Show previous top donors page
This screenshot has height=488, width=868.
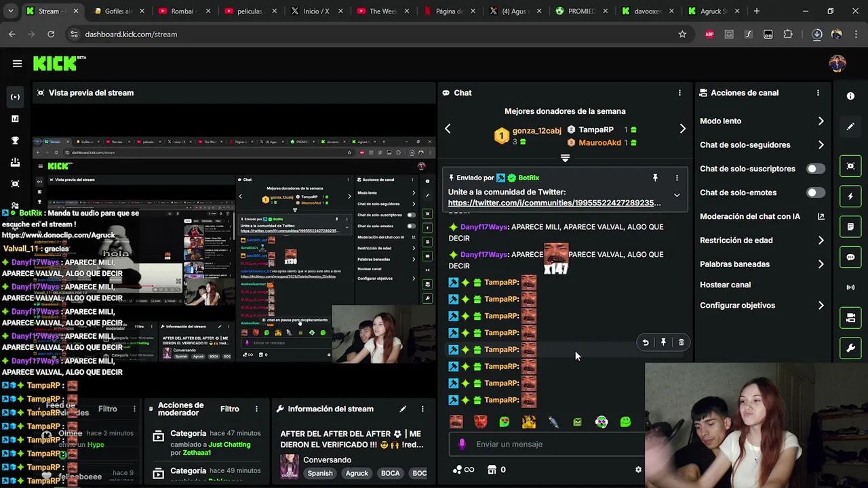click(x=448, y=129)
